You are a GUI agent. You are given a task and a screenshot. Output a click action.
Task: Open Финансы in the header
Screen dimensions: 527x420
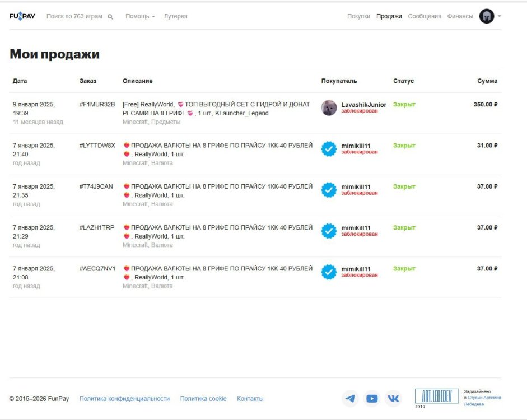click(460, 16)
